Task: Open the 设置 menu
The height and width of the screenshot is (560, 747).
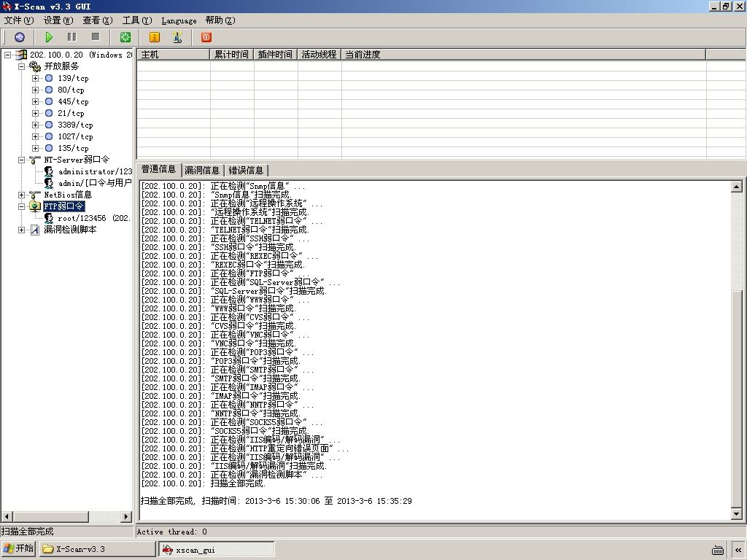Action: tap(58, 20)
